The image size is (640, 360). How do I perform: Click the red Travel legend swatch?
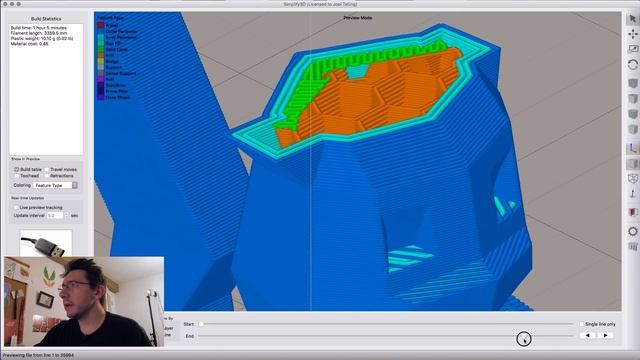[100, 25]
